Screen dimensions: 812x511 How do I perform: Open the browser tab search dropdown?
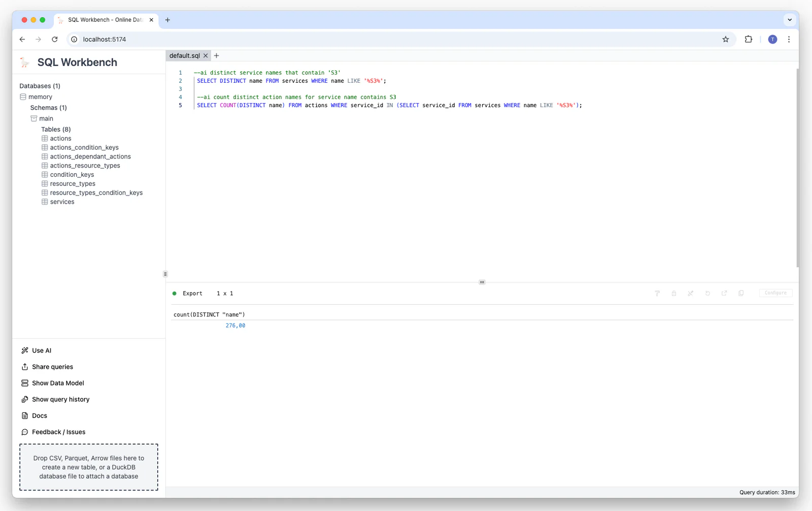pyautogui.click(x=790, y=20)
